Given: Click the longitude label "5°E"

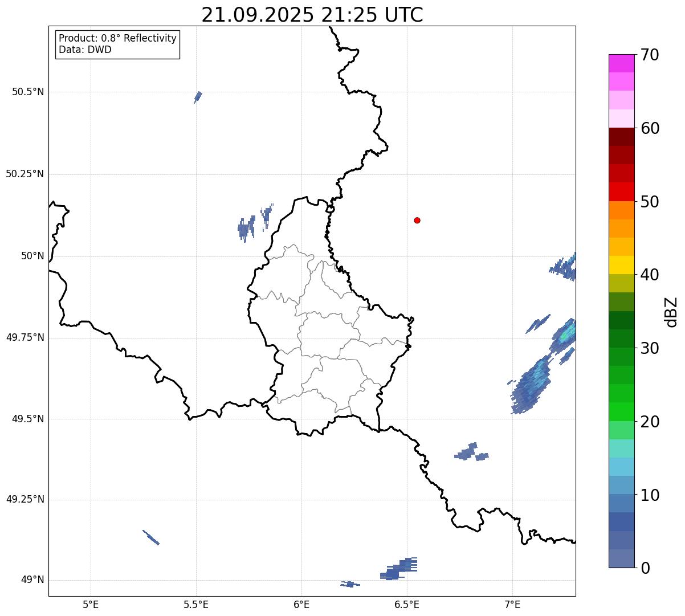Looking at the screenshot, I should 91,604.
